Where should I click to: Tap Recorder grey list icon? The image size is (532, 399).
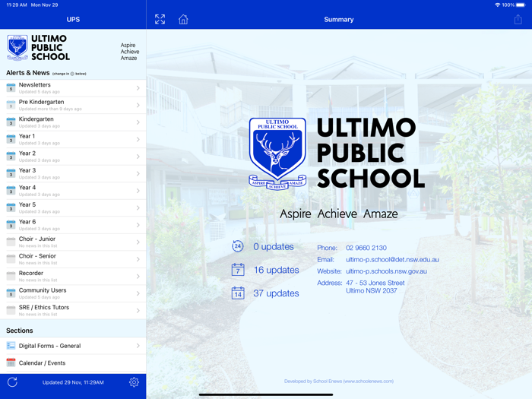(11, 276)
